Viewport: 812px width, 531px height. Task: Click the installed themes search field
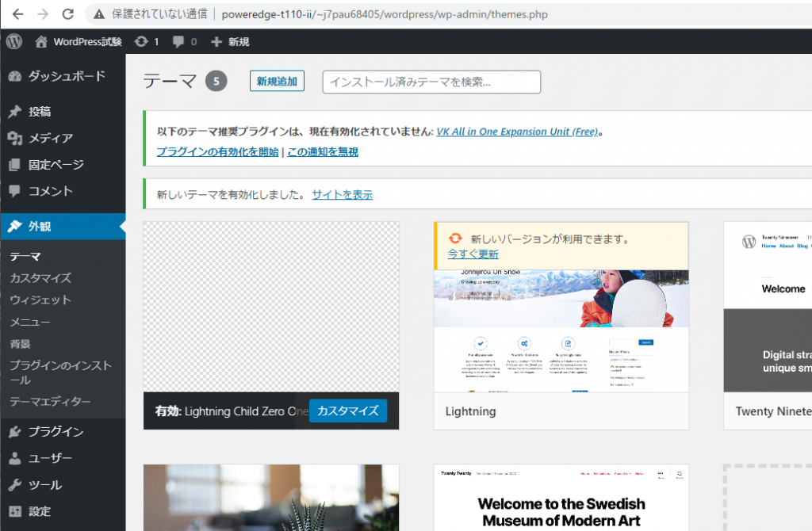[431, 82]
